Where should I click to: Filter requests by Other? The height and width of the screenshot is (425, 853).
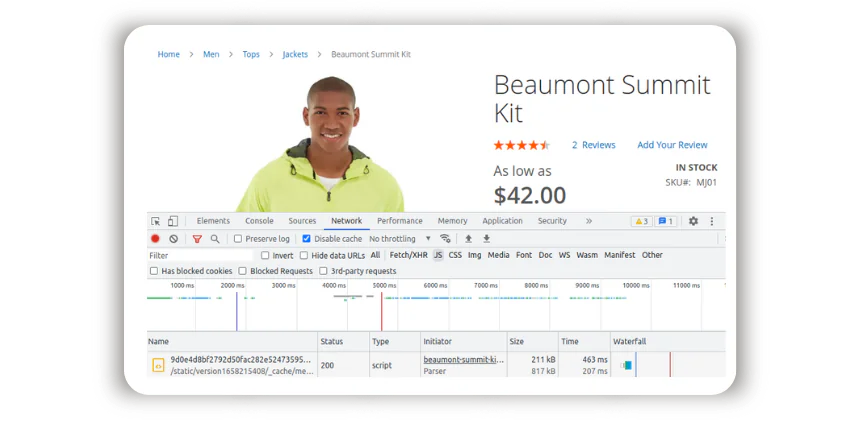tap(652, 255)
